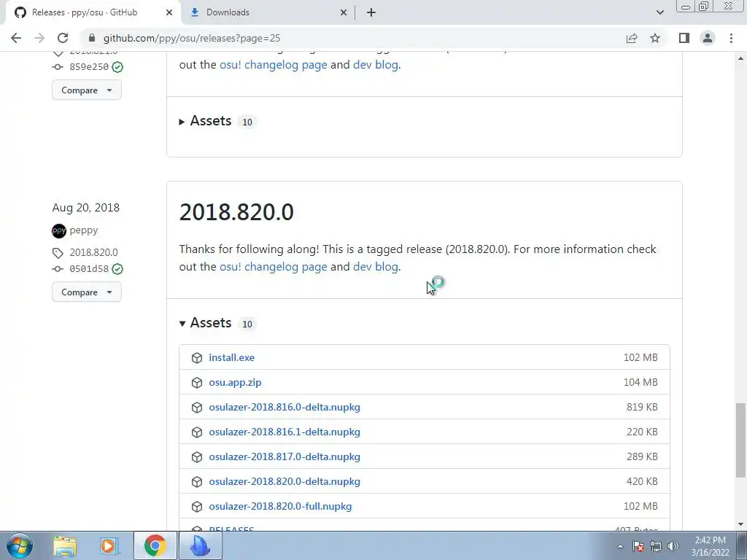The height and width of the screenshot is (560, 747).
Task: Click the package icon beside osulazer-2018.820.0-full.nupkg
Action: [x=197, y=506]
